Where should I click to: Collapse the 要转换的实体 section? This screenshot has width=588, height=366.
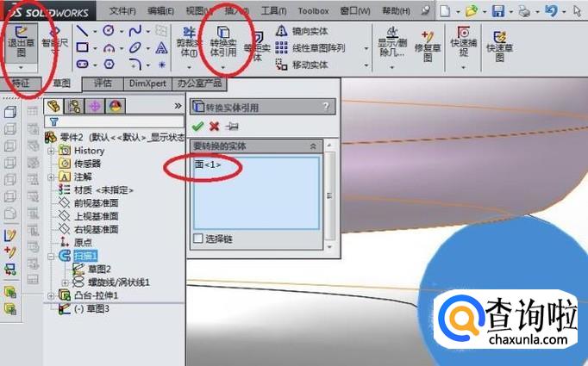tap(313, 146)
